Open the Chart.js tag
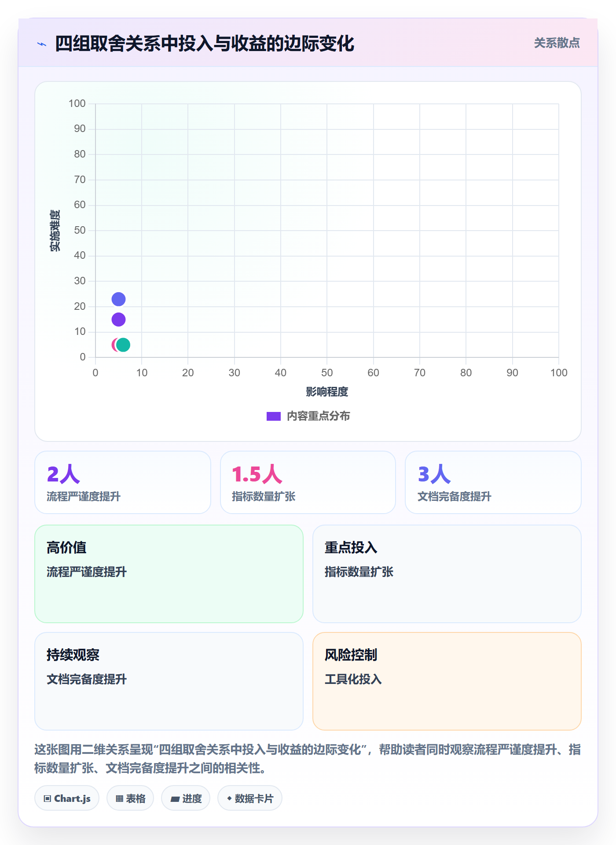Screen dimensions: 616x845 (x=67, y=798)
